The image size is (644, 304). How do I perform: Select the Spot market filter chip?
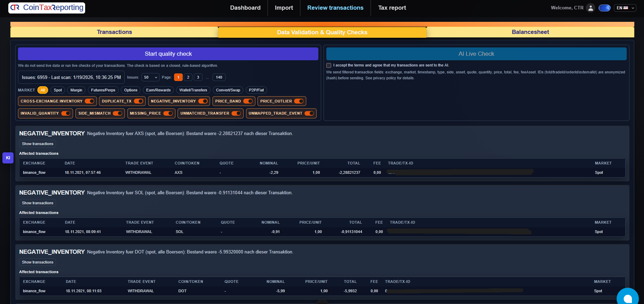point(58,90)
